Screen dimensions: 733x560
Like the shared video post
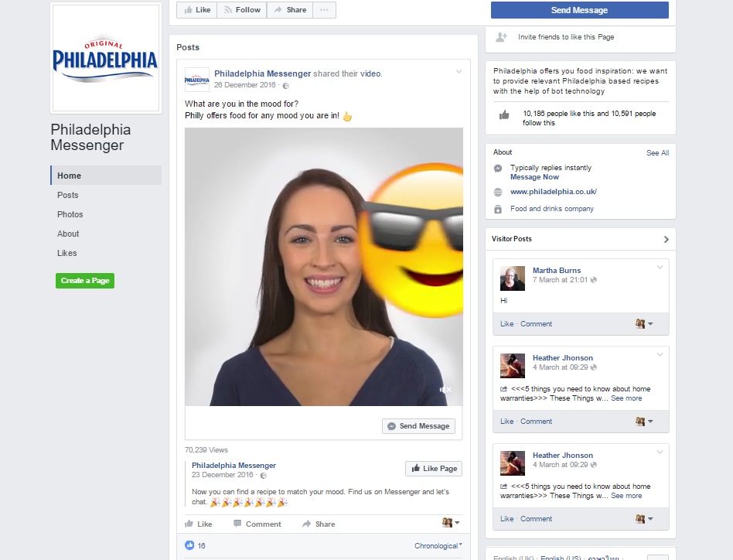click(x=199, y=524)
